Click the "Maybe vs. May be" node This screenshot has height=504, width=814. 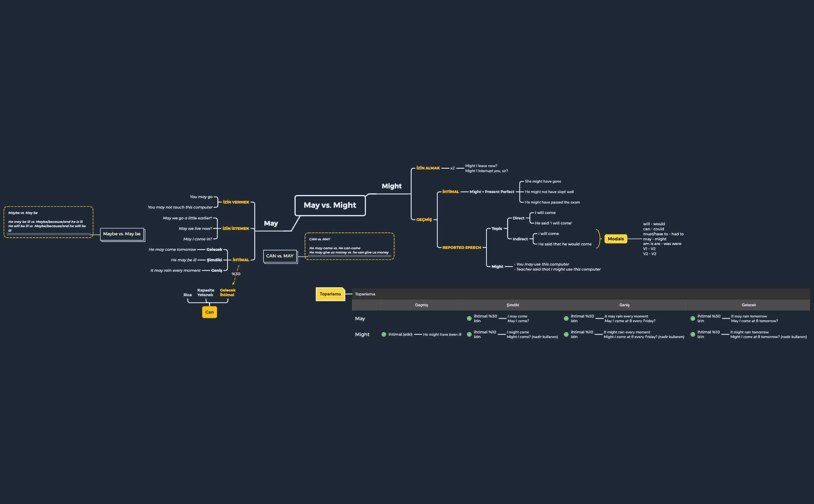(x=122, y=234)
